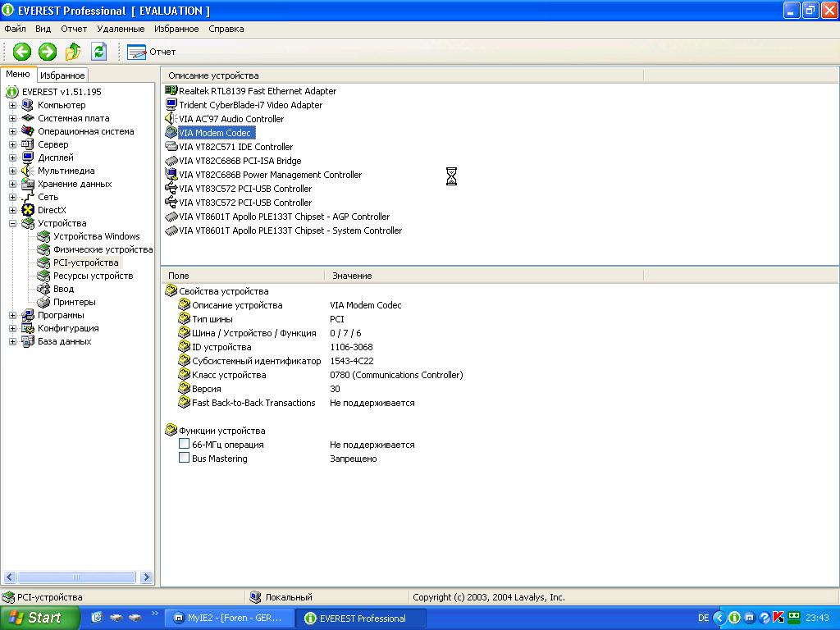Click the Мультимедиа speaker icon

coord(27,171)
